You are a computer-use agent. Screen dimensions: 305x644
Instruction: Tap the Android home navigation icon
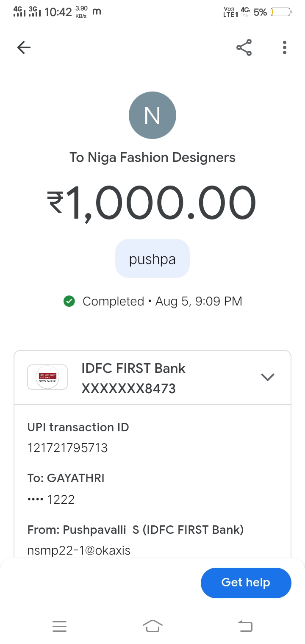(x=152, y=626)
